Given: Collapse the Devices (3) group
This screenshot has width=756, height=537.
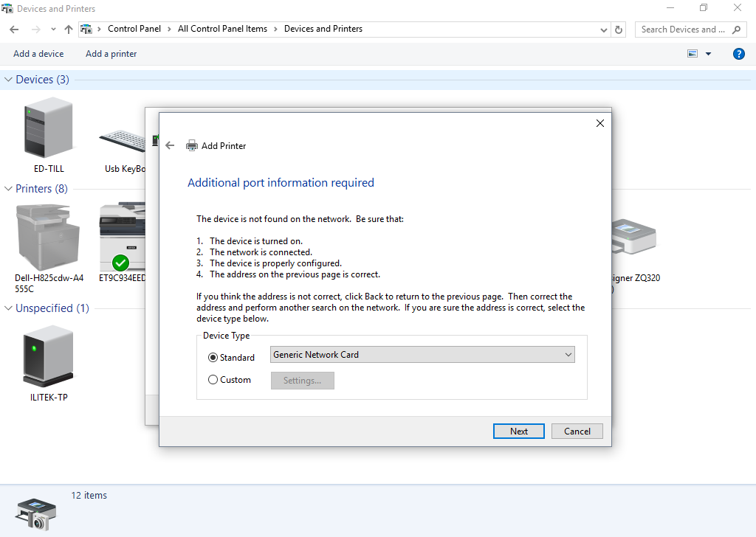Looking at the screenshot, I should (x=9, y=80).
